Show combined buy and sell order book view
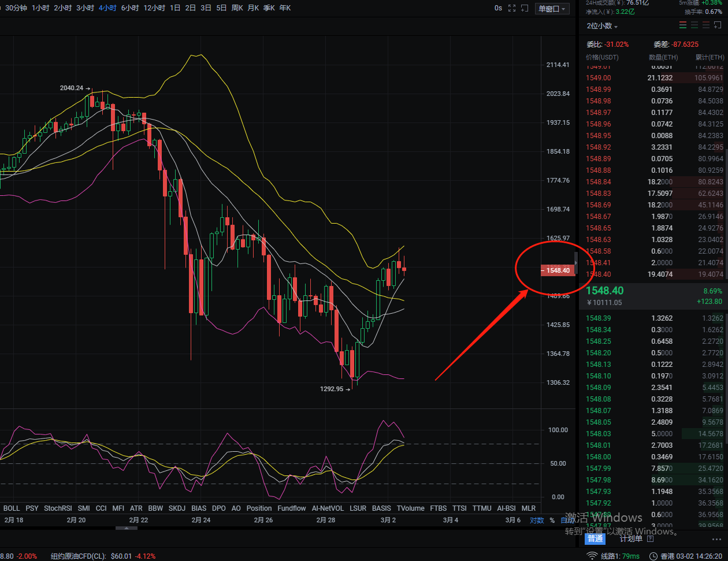Image resolution: width=728 pixels, height=561 pixels. [683, 25]
